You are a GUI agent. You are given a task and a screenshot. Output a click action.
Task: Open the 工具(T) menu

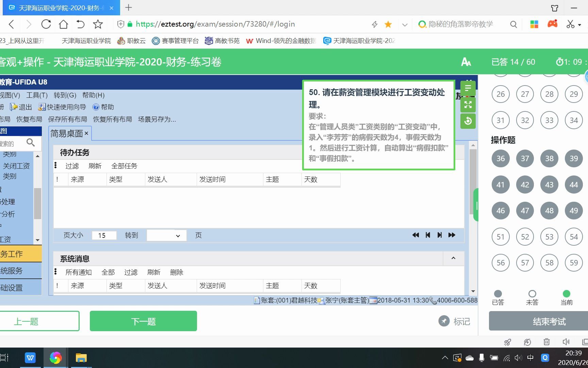[x=37, y=95]
